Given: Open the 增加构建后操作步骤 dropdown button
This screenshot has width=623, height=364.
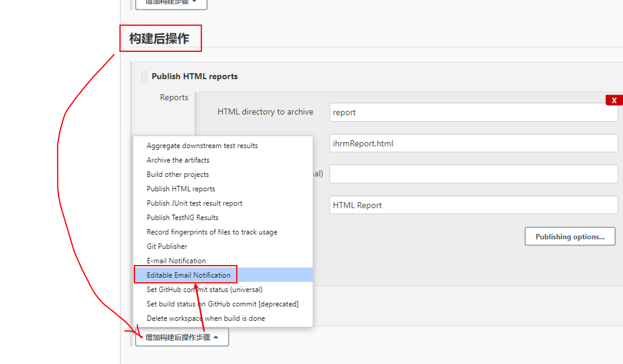Looking at the screenshot, I should pyautogui.click(x=182, y=337).
